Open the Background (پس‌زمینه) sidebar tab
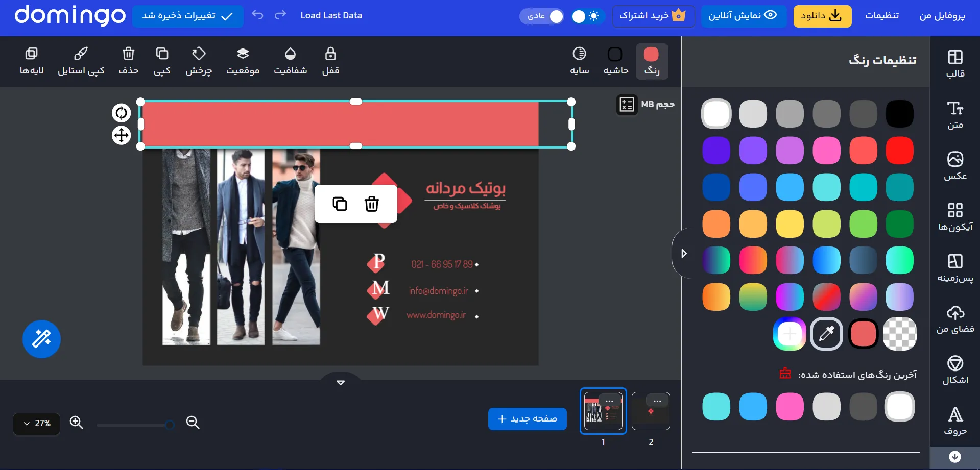 (x=955, y=268)
